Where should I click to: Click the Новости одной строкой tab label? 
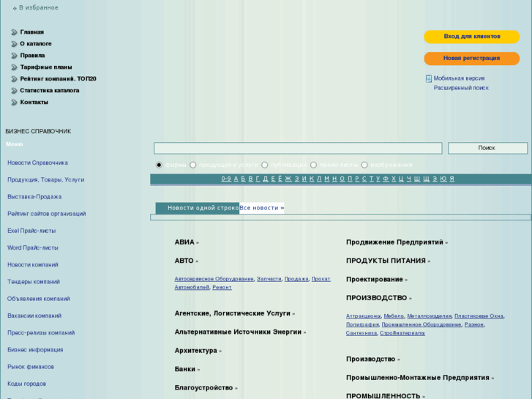(203, 208)
